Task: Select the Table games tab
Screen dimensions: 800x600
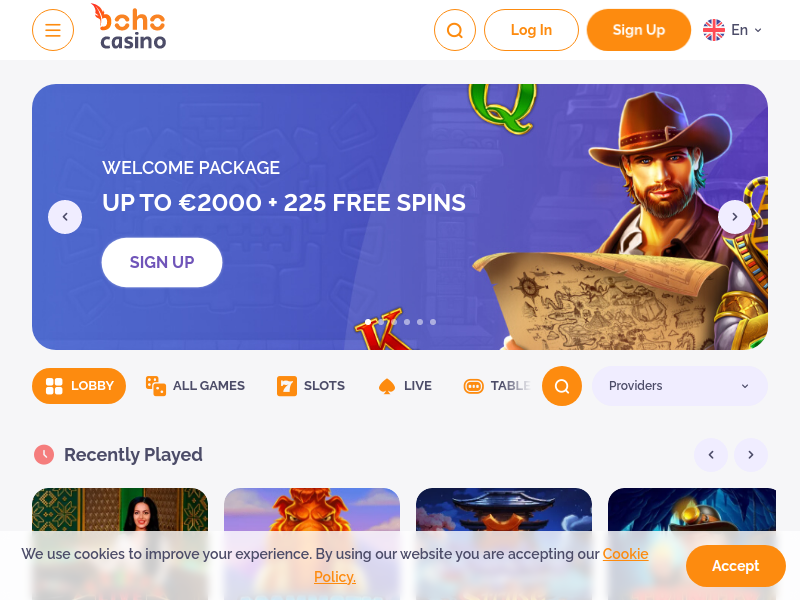Action: (497, 386)
